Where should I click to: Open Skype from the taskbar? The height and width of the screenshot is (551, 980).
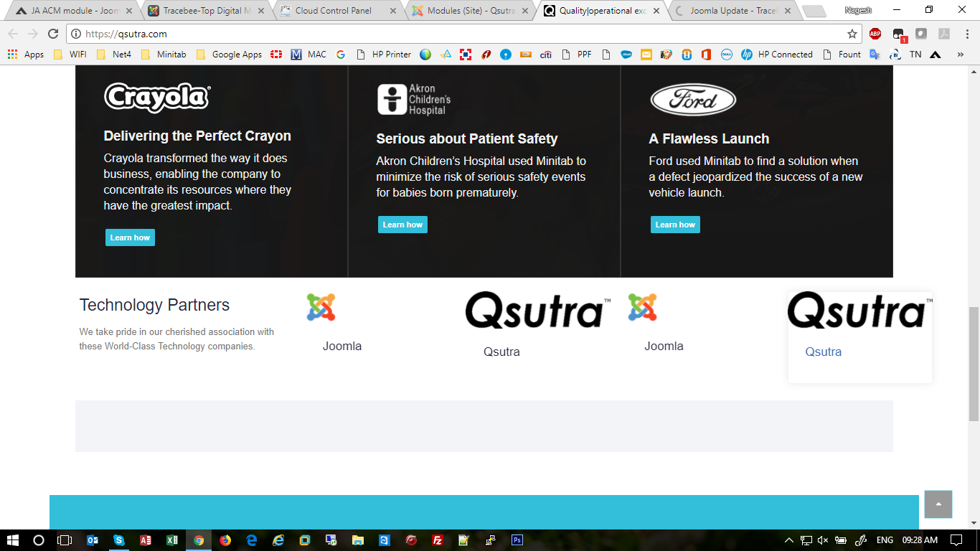click(x=119, y=540)
